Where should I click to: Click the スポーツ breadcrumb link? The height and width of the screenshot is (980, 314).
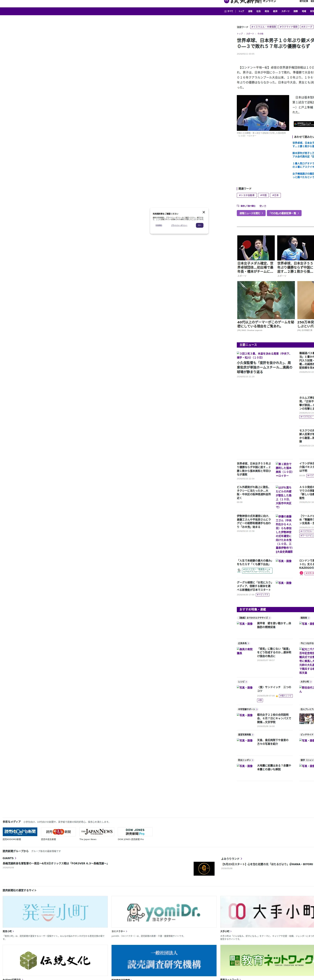click(250, 34)
